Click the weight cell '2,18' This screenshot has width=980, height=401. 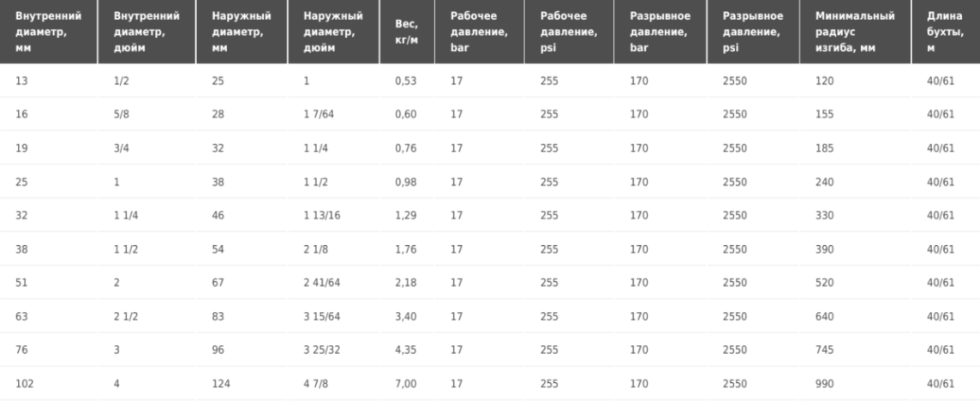407,283
